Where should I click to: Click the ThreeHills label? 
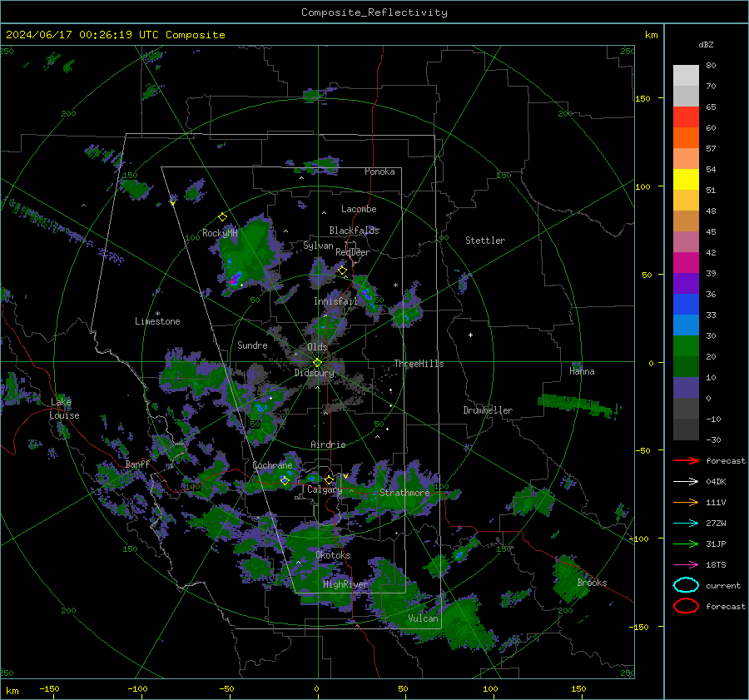[x=419, y=364]
